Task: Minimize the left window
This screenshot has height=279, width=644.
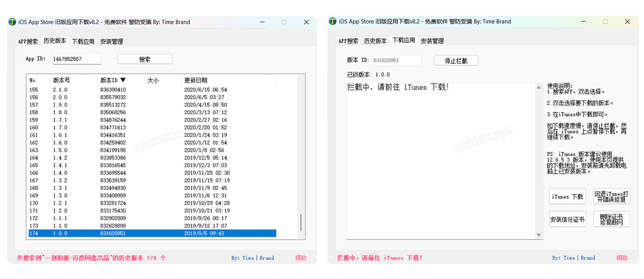Action: pyautogui.click(x=262, y=22)
